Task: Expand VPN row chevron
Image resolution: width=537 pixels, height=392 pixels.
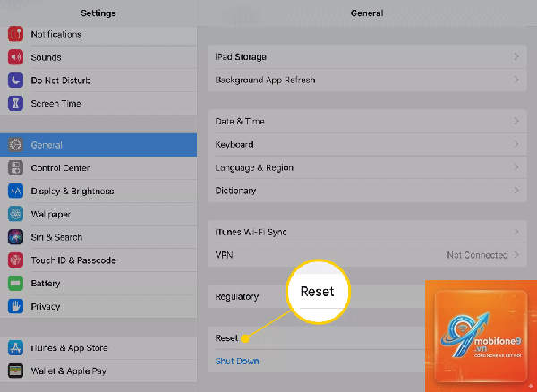Action: click(516, 255)
